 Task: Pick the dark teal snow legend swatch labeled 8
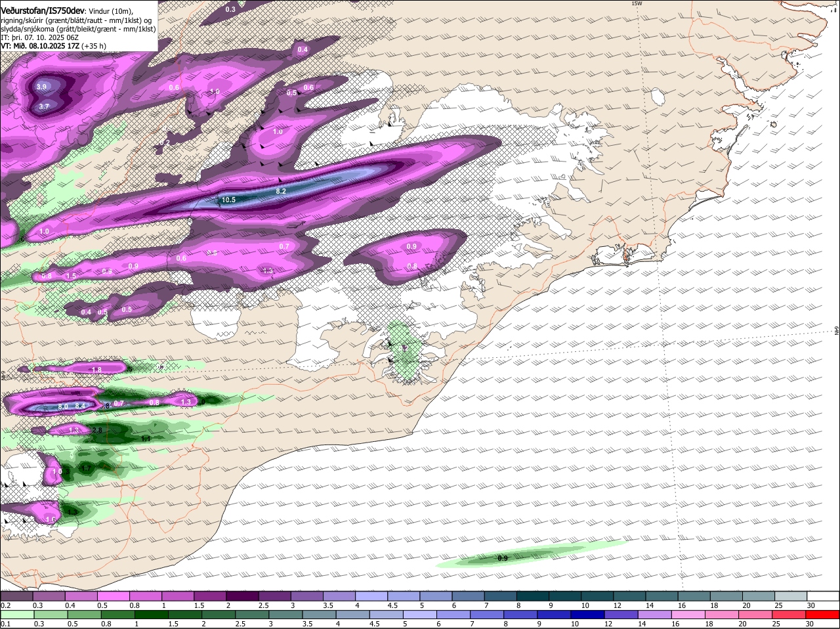(533, 596)
